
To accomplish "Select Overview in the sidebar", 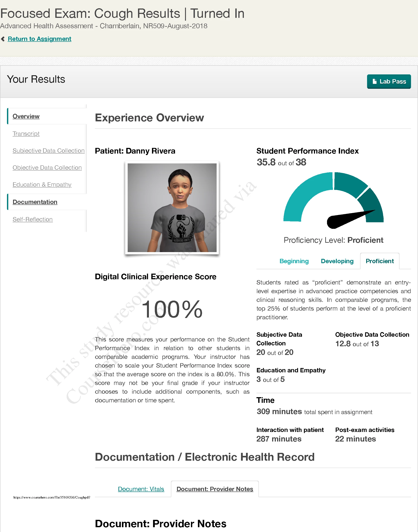I will tap(26, 116).
